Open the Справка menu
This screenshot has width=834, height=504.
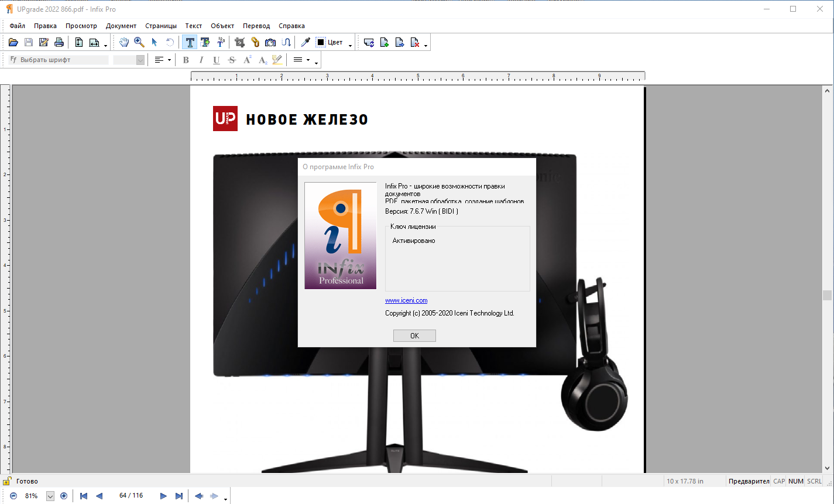pos(291,26)
